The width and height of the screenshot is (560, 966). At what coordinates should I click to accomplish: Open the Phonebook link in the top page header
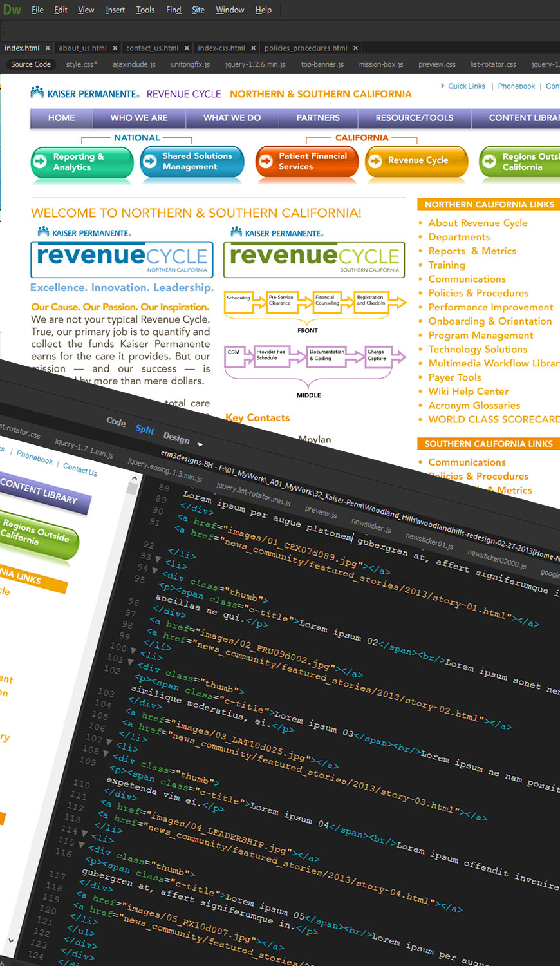pos(516,86)
